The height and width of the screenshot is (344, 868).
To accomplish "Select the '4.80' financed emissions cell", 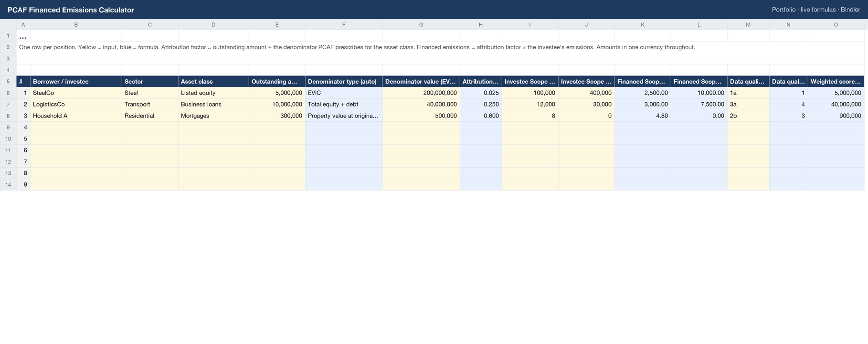I will click(x=643, y=116).
